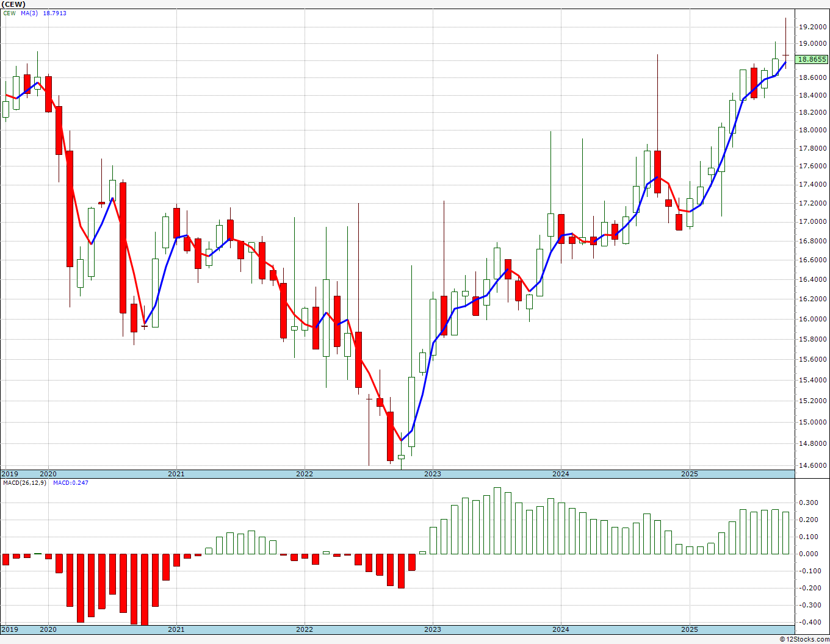The width and height of the screenshot is (830, 644).
Task: Select the 17.2000 price axis label
Action: coord(813,202)
